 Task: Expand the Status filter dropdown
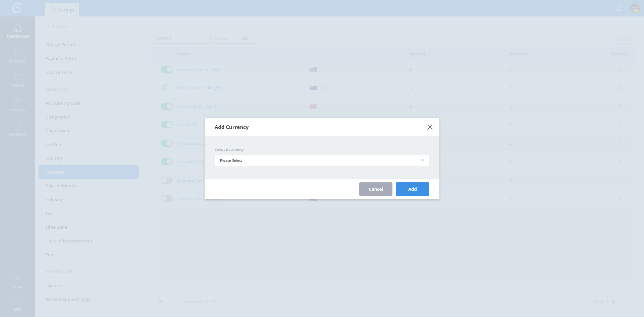click(x=233, y=38)
